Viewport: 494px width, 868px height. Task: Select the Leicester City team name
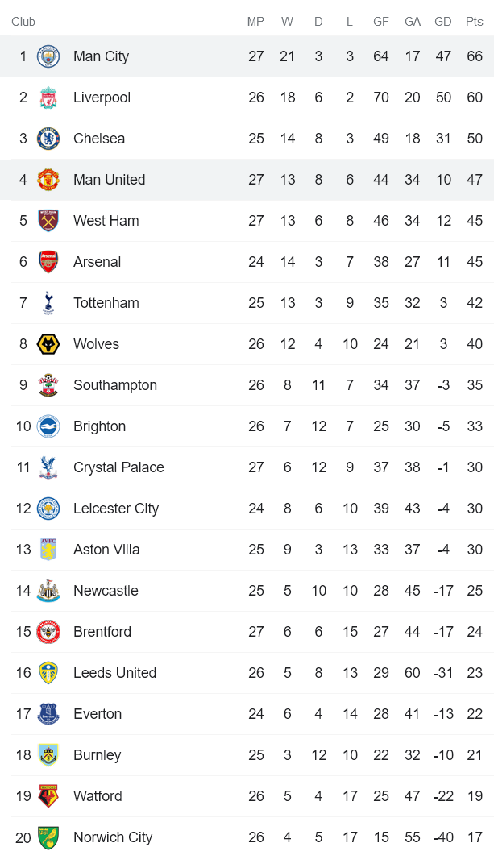[116, 509]
